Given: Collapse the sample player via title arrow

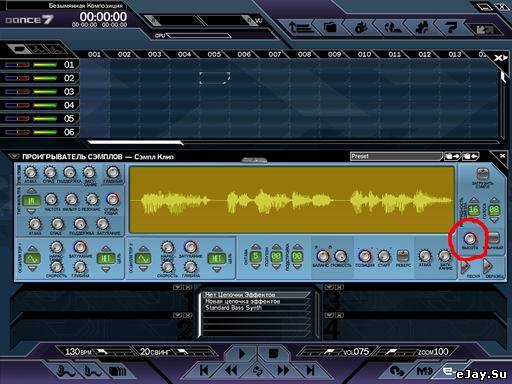Looking at the screenshot, I should (x=14, y=156).
